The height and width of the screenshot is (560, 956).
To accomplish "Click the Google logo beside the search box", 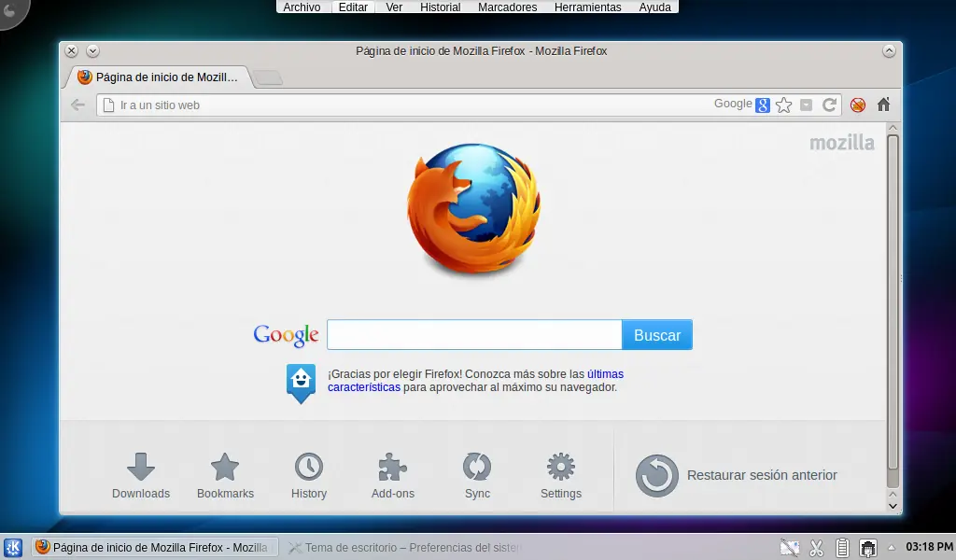I will click(286, 335).
